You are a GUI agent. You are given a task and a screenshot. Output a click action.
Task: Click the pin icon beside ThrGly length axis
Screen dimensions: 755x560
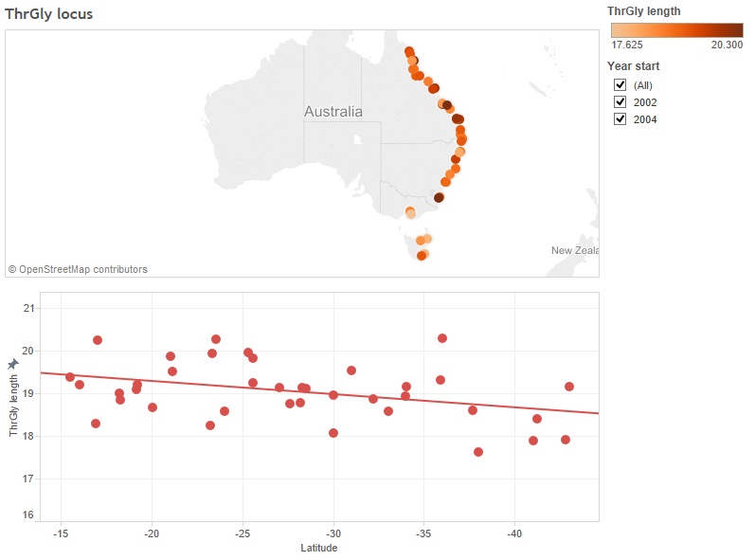[13, 364]
